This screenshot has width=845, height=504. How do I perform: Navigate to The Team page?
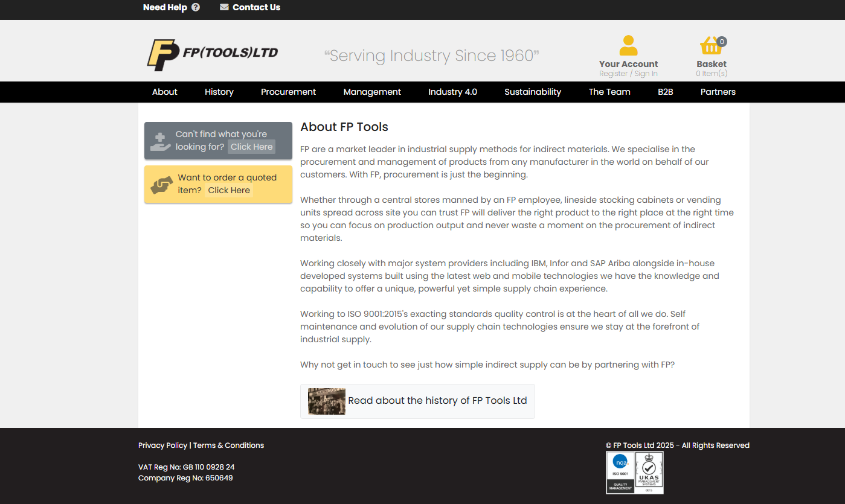pyautogui.click(x=609, y=92)
